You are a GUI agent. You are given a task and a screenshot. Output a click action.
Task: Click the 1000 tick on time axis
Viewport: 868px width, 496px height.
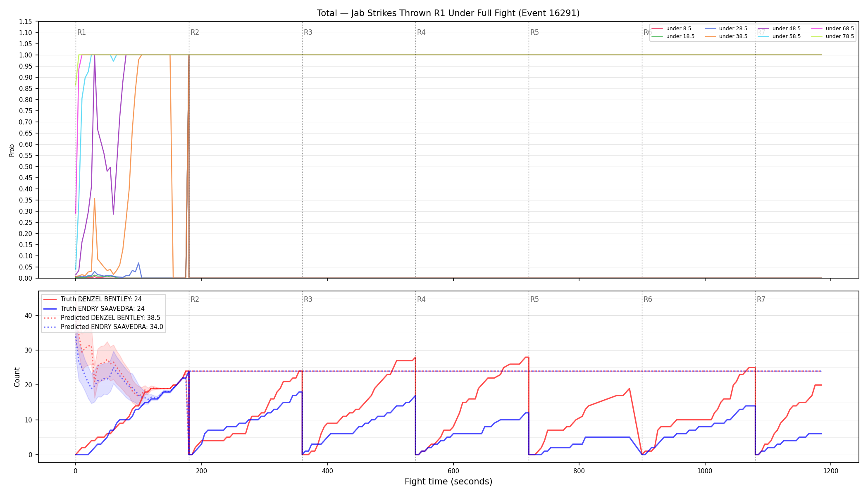pyautogui.click(x=705, y=471)
